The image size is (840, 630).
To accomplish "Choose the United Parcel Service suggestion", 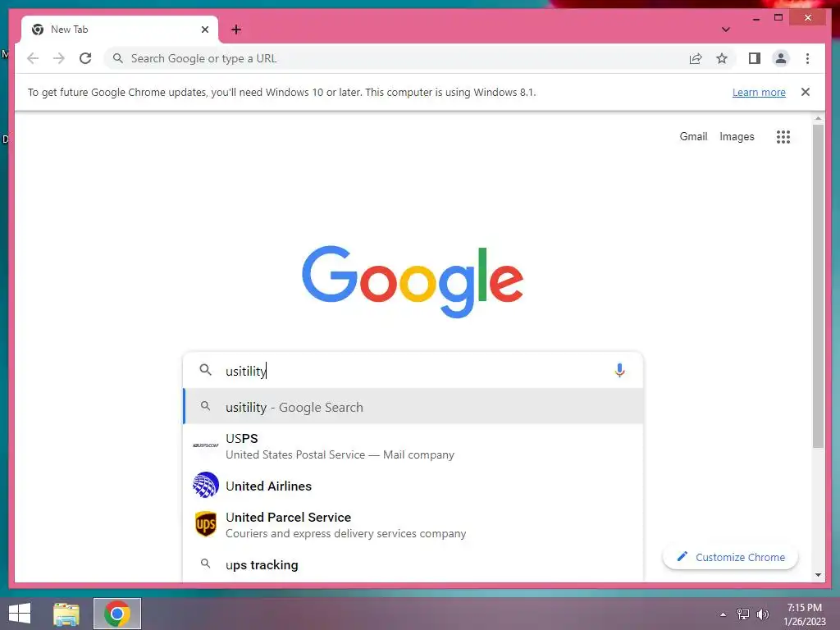I will 413,524.
